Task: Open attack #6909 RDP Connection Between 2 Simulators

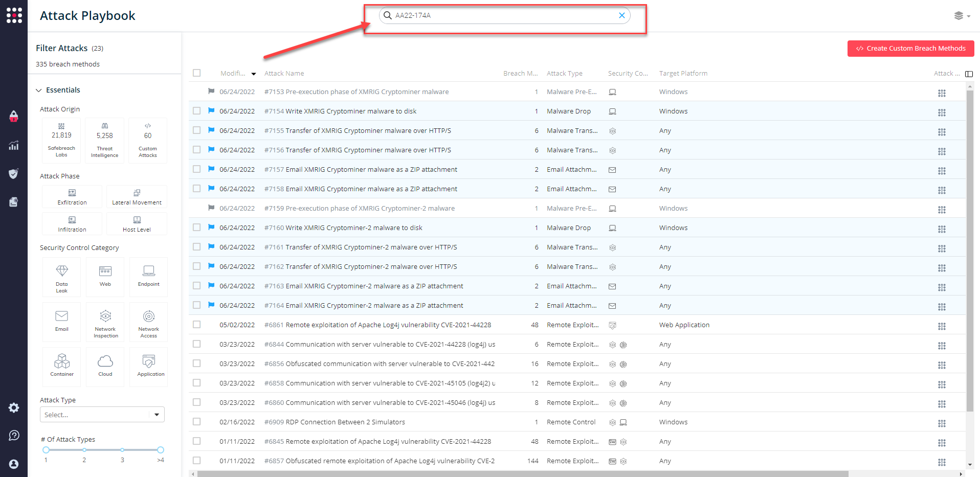Action: pos(335,422)
